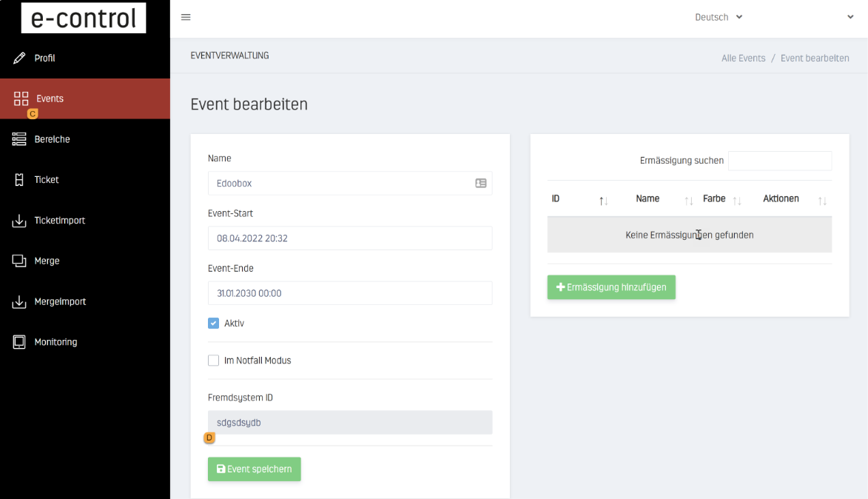Viewport: 868px width, 499px height.
Task: Open the Deutsch language dropdown
Action: point(718,18)
